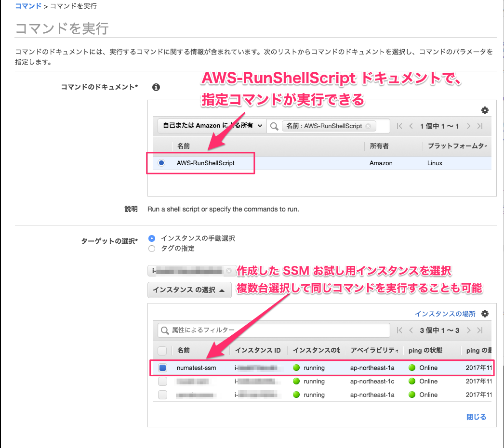Check the ap-northeast-1c instance row
This screenshot has height=448, width=504.
[162, 382]
